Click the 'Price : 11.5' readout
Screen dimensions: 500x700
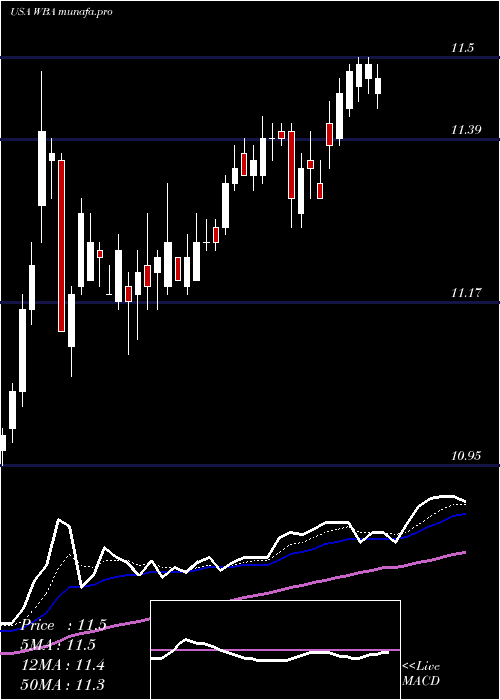coord(63,625)
